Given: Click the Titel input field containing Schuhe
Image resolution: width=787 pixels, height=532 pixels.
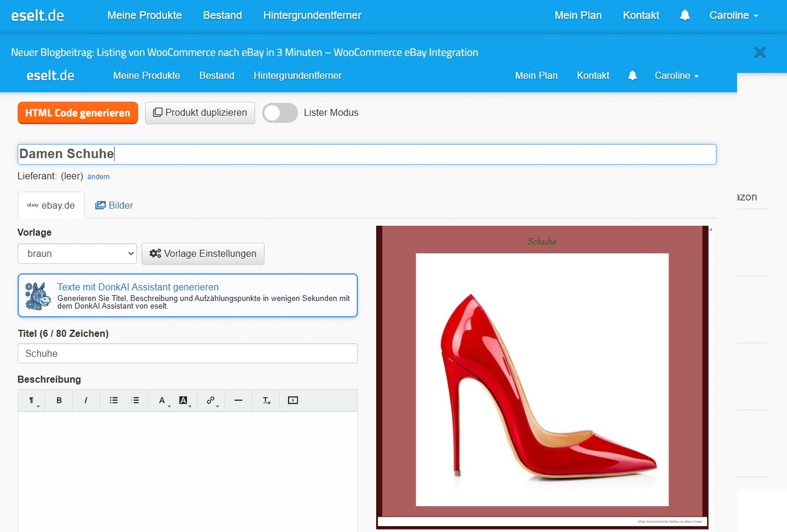Looking at the screenshot, I should pyautogui.click(x=187, y=354).
